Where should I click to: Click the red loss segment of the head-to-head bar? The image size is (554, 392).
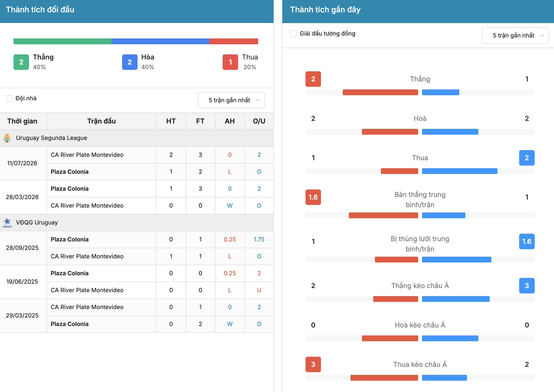pos(234,41)
